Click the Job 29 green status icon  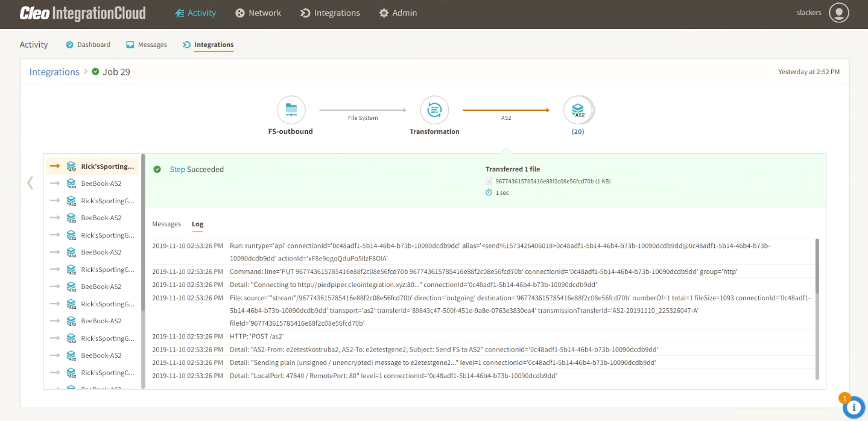[95, 72]
